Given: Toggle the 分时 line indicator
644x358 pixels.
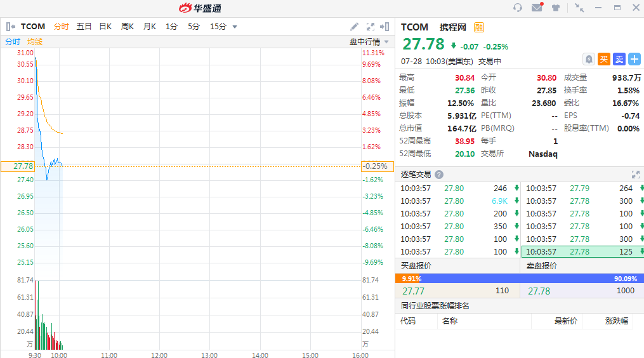Looking at the screenshot, I should coord(13,41).
